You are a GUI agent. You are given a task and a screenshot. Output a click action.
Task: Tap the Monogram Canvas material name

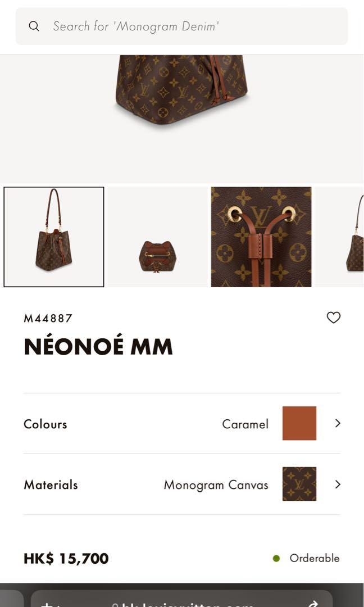tap(216, 484)
